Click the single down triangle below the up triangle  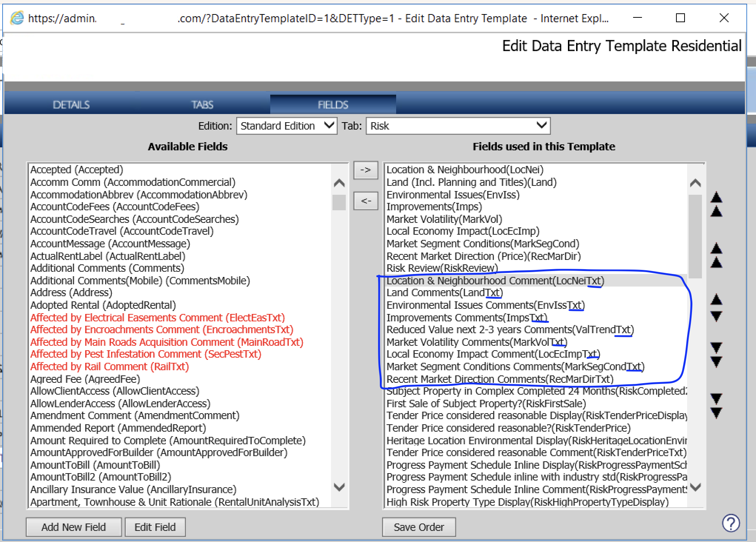tap(716, 317)
